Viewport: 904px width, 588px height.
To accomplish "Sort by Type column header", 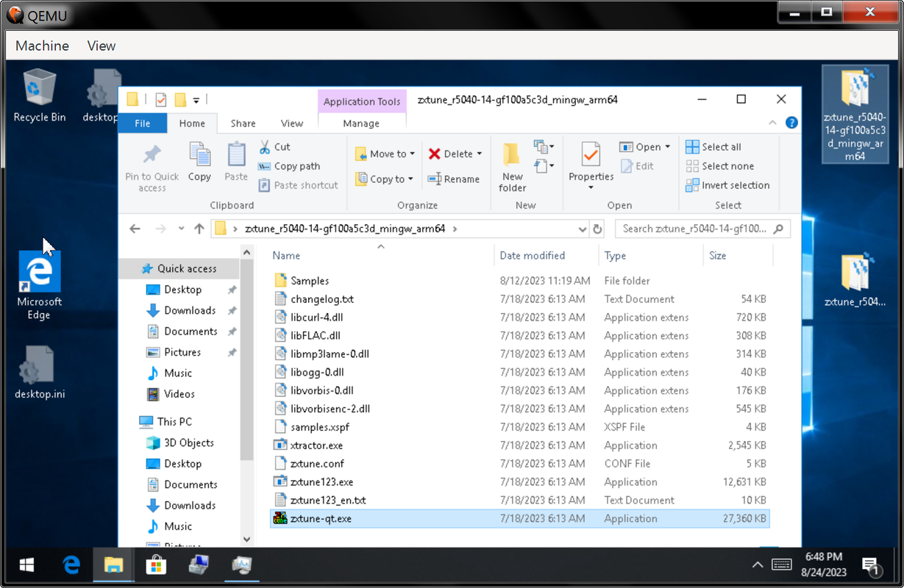I will click(x=615, y=255).
